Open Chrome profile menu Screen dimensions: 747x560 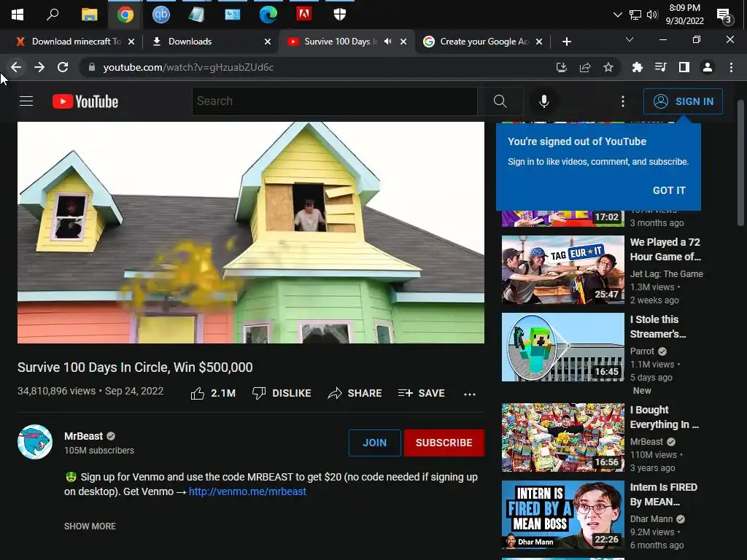click(x=708, y=68)
